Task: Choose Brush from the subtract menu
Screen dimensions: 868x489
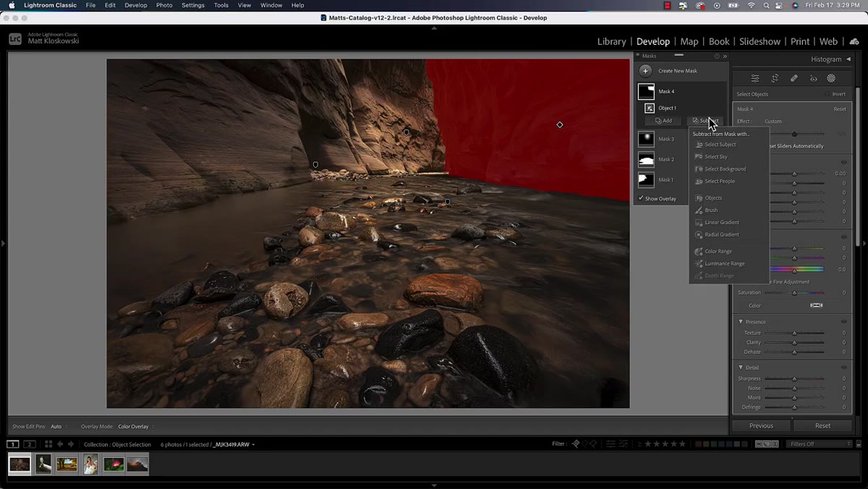Action: tap(711, 210)
